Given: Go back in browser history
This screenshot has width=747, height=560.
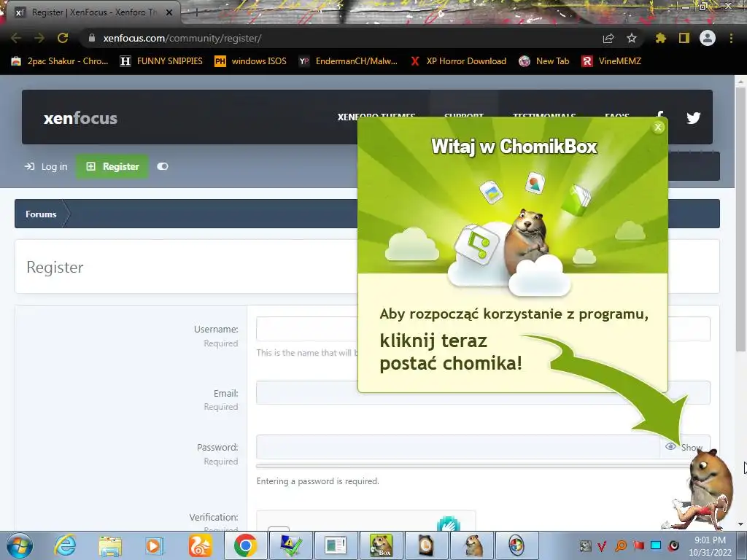Looking at the screenshot, I should pos(16,38).
